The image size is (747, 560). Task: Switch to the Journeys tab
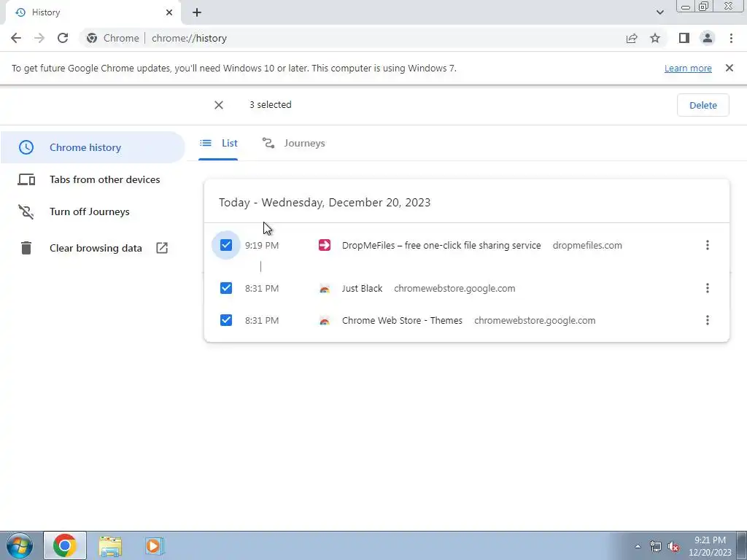tap(293, 143)
